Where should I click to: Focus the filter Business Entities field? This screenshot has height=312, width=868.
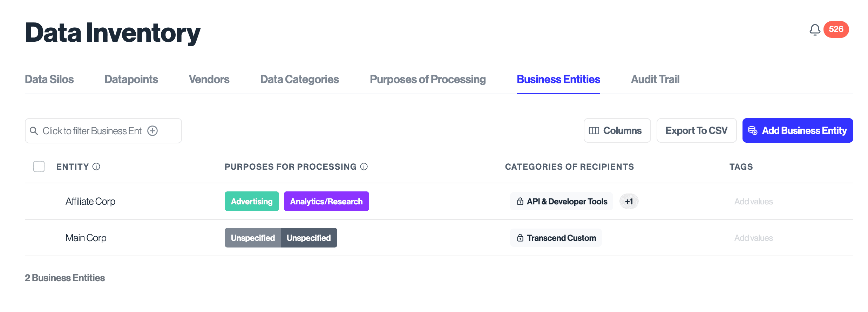click(x=92, y=131)
